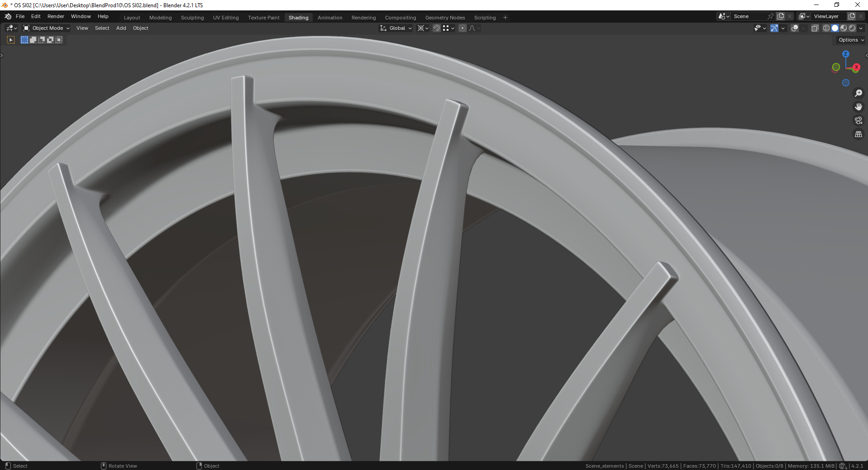Switch to wireframe viewport shading
Screen dimensions: 868x470
click(826, 28)
